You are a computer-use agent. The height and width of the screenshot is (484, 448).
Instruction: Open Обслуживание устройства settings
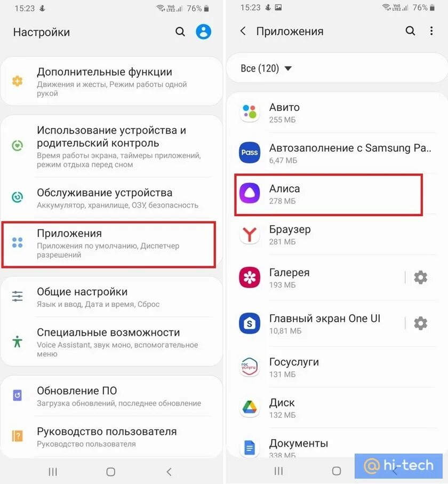tap(111, 198)
